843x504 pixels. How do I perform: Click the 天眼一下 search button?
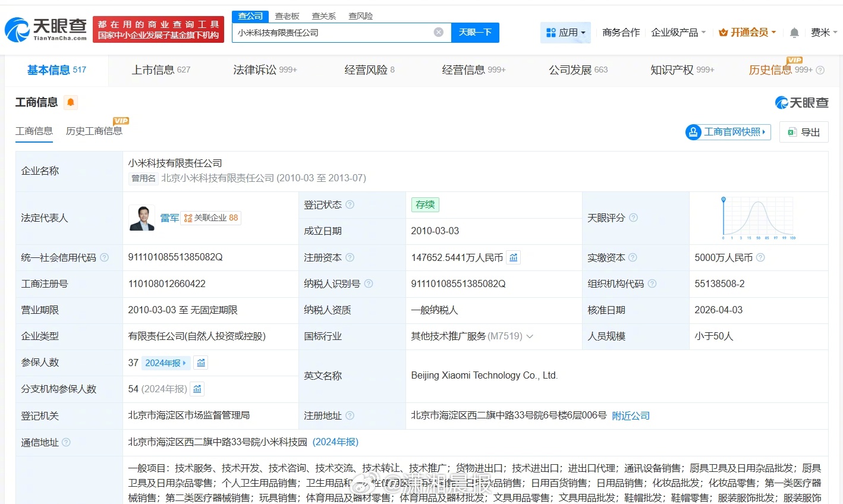click(x=475, y=33)
